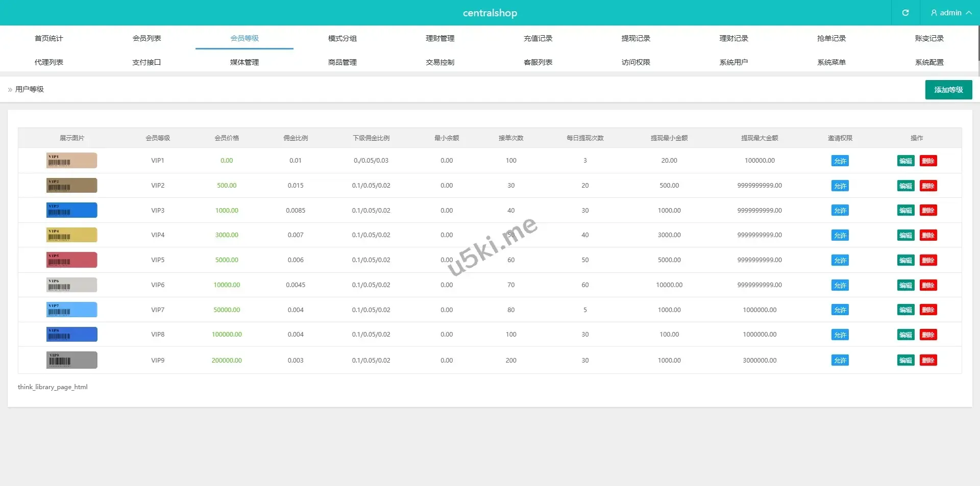This screenshot has height=486, width=980.
Task: Toggle the 允许 invite permission for VIP6
Action: (x=840, y=286)
